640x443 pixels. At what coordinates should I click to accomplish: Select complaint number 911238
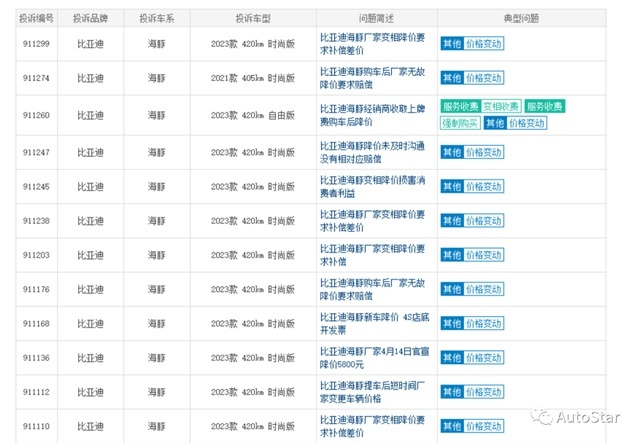(36, 221)
